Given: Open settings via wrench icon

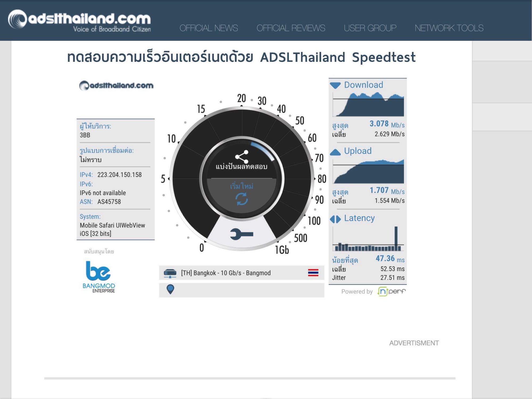Looking at the screenshot, I should coord(242,234).
